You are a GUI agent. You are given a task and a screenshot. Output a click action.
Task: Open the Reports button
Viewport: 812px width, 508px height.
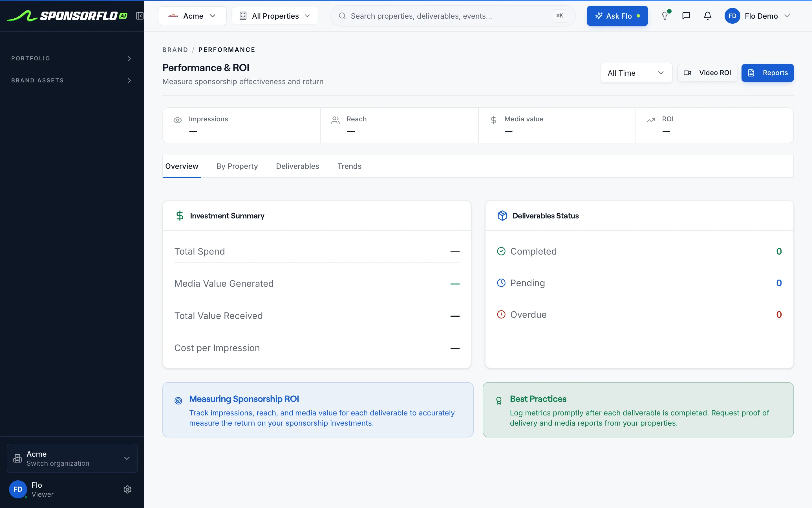pyautogui.click(x=767, y=73)
